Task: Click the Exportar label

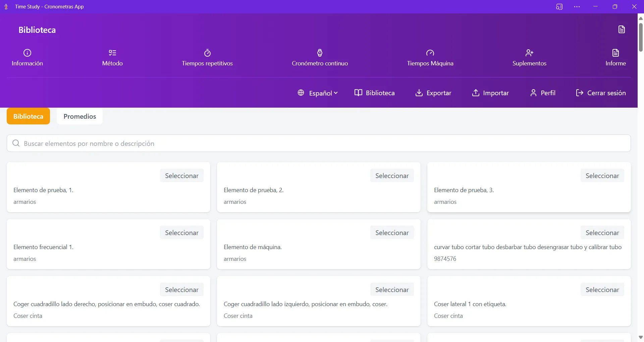Action: coord(439,93)
